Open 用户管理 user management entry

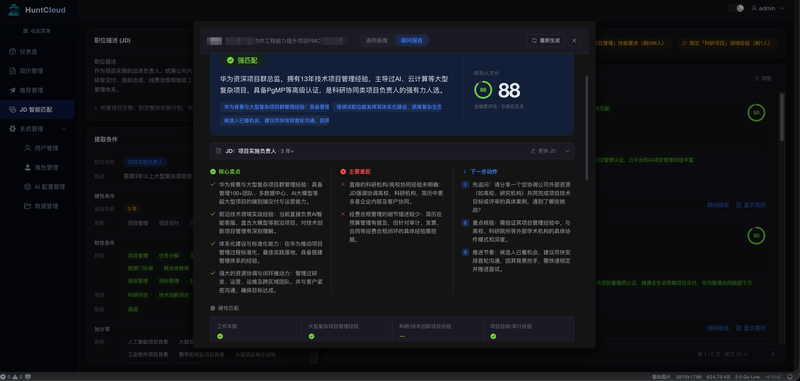(x=42, y=148)
